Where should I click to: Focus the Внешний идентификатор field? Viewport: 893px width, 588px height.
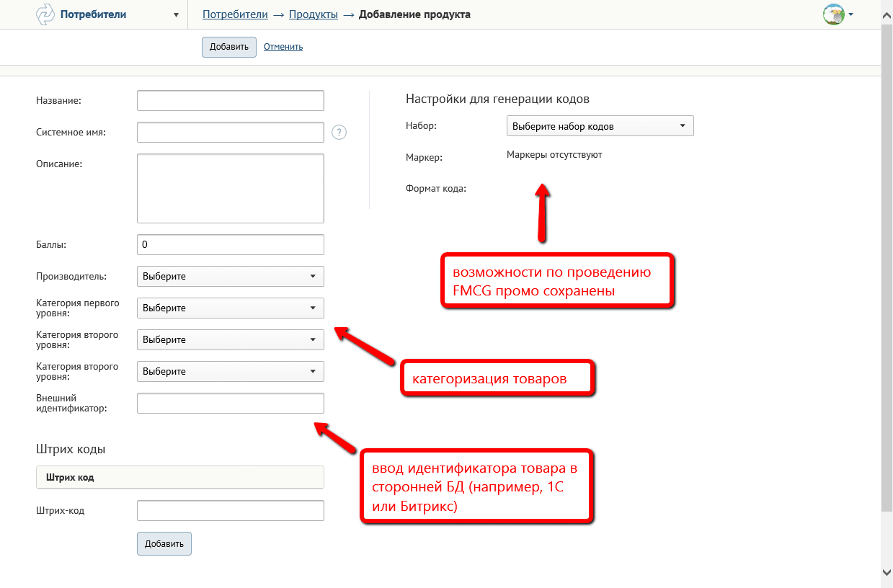click(x=230, y=404)
